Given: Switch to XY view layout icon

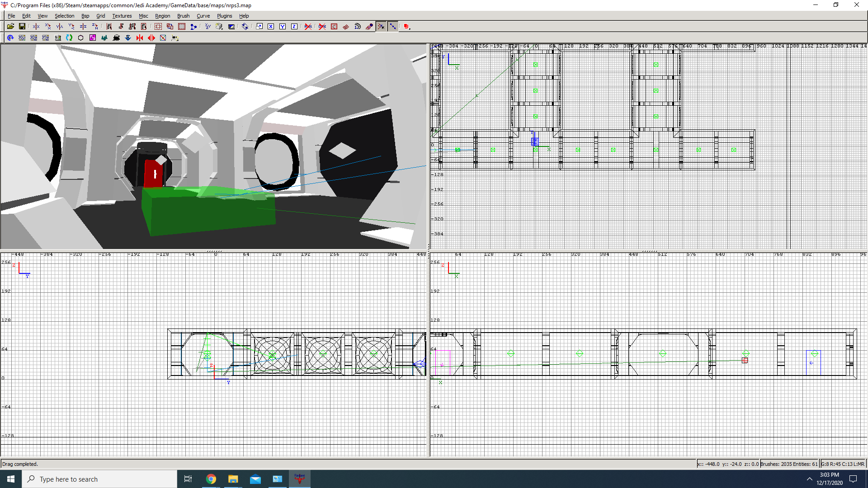Looking at the screenshot, I should pos(22,38).
